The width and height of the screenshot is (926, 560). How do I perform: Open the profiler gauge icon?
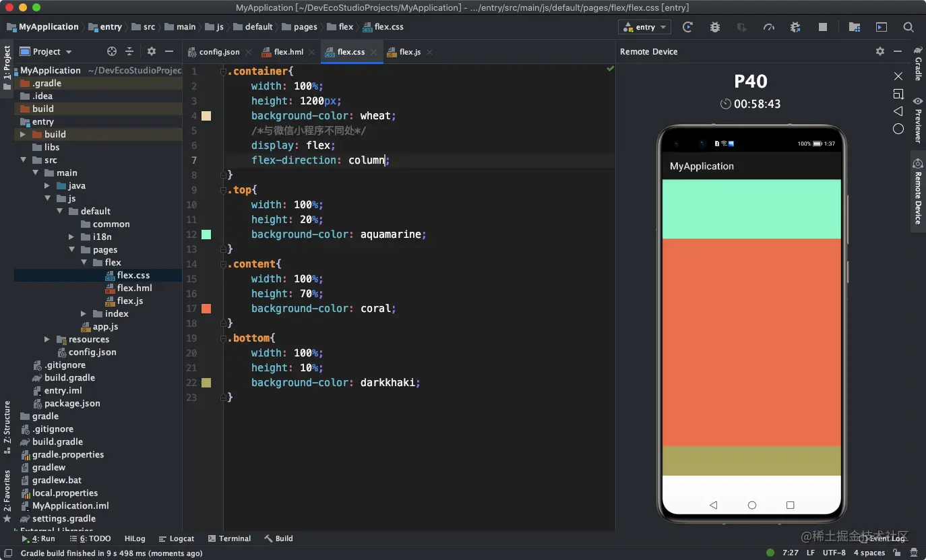click(x=769, y=27)
